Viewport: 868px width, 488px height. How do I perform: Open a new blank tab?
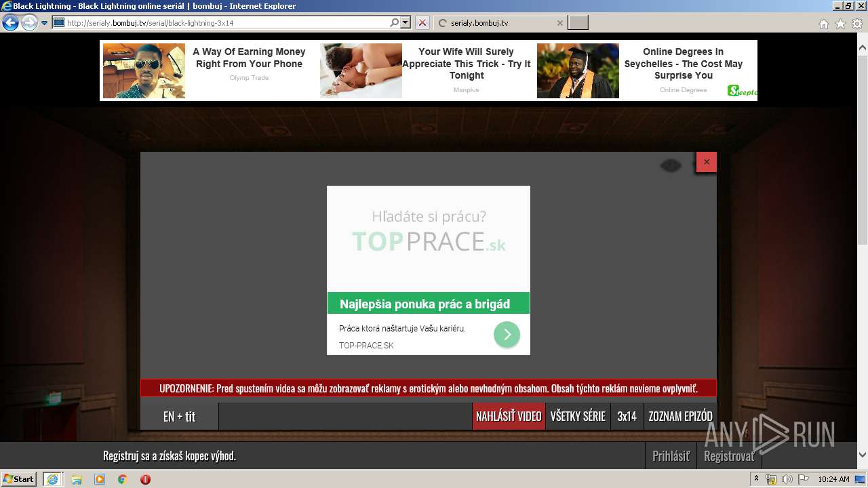pyautogui.click(x=578, y=23)
